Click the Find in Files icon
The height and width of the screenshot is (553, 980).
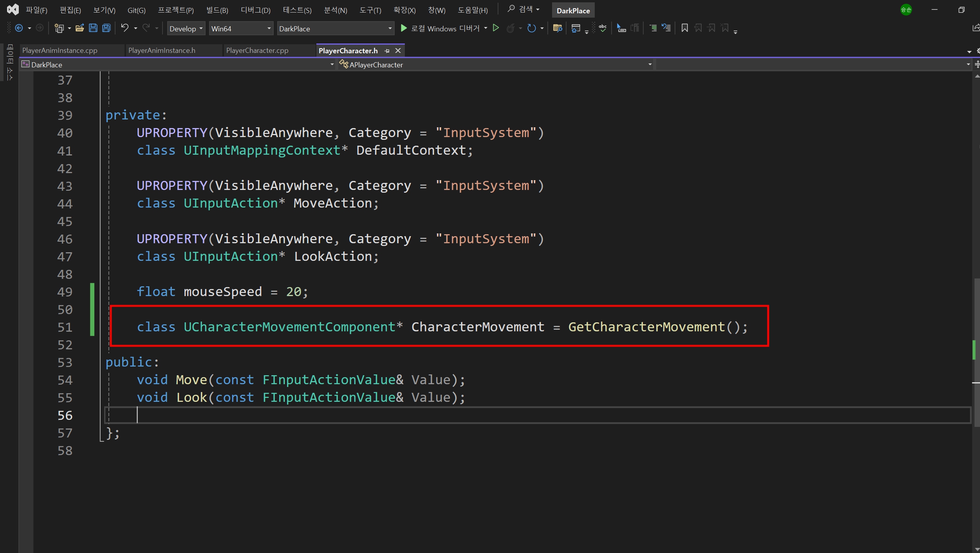(x=557, y=28)
